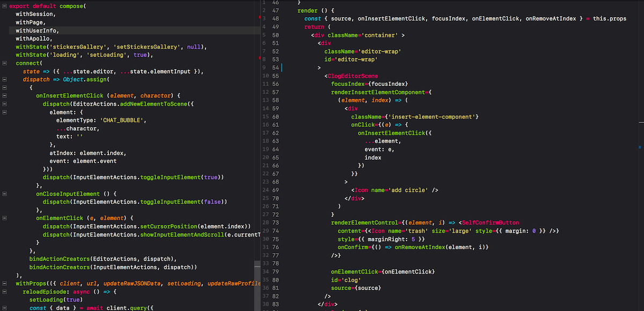The width and height of the screenshot is (644, 311).
Task: Place cursor on 'withSession,' line
Action: (x=35, y=14)
